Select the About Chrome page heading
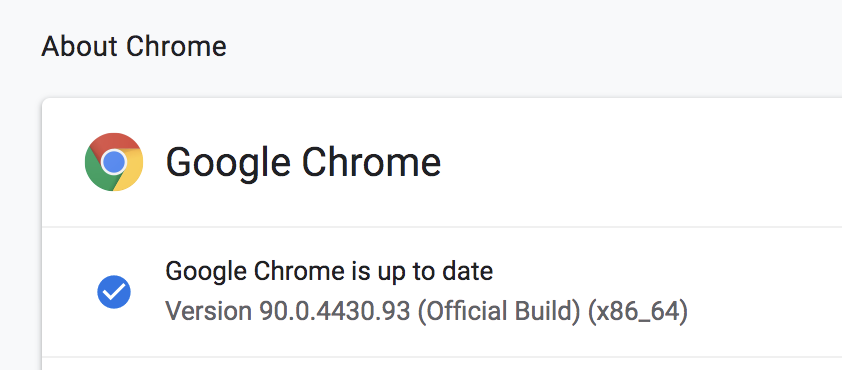Screen dimensions: 842x370 click(134, 46)
